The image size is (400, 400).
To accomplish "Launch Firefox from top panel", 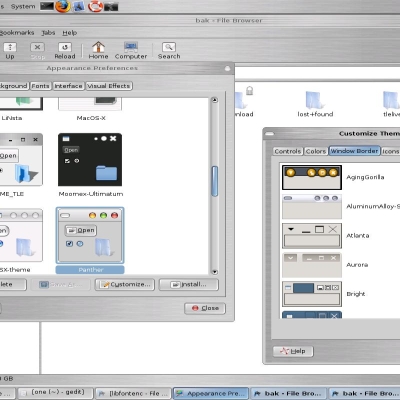I will click(x=63, y=6).
